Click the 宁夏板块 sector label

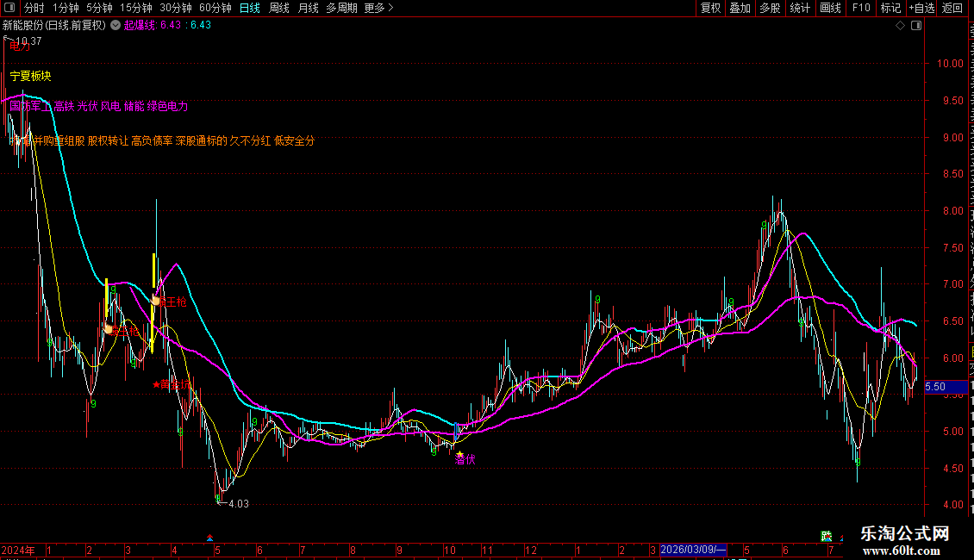[30, 76]
